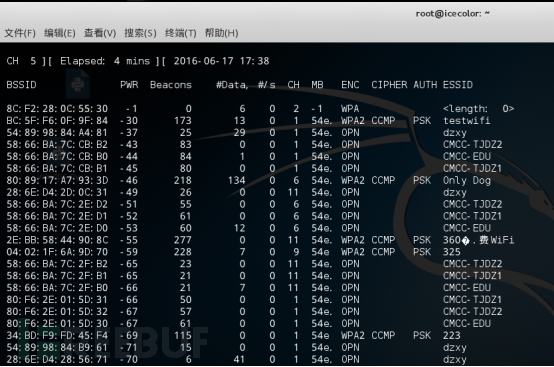Open the 文件(F) menu

20,33
